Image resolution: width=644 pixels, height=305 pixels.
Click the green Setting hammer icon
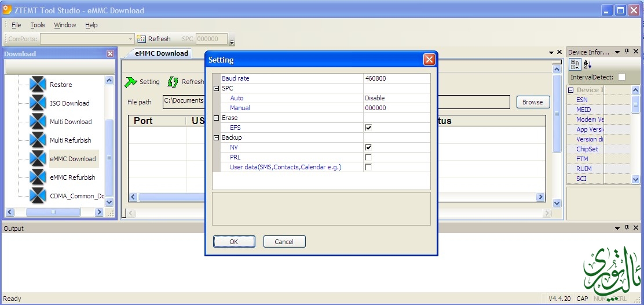point(131,82)
